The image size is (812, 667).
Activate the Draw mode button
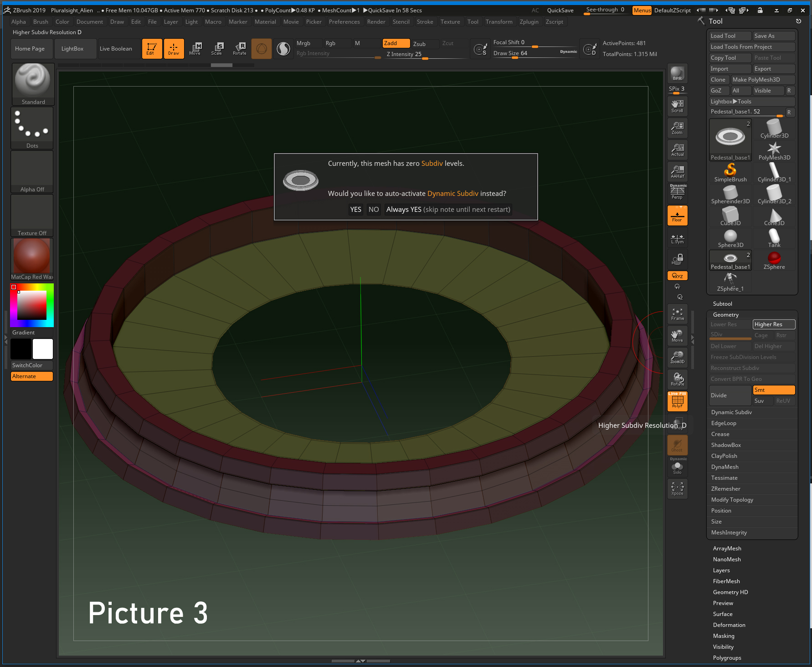click(174, 49)
